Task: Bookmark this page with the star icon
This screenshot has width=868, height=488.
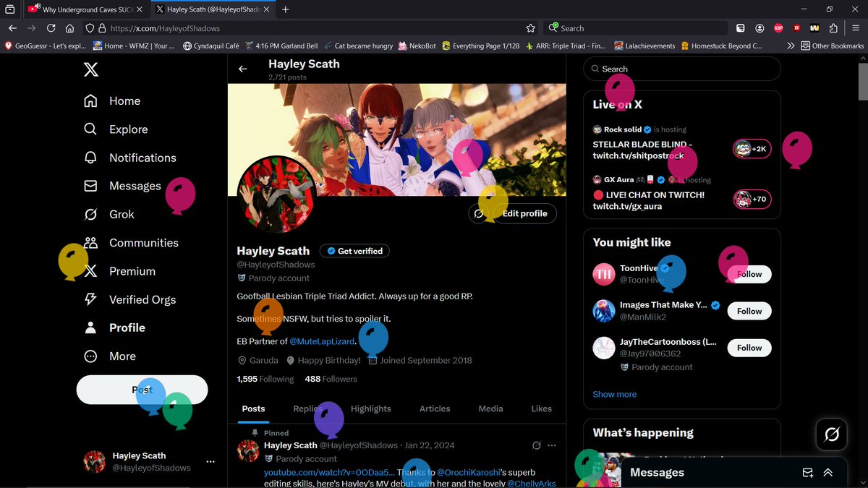Action: (x=531, y=28)
